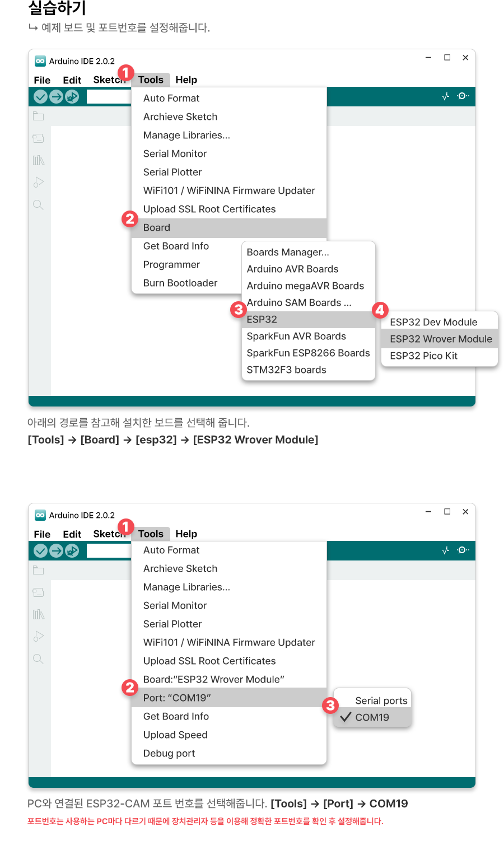The height and width of the screenshot is (855, 504).
Task: Click the Verify checkmark icon in the upper IDE window
Action: pos(40,97)
